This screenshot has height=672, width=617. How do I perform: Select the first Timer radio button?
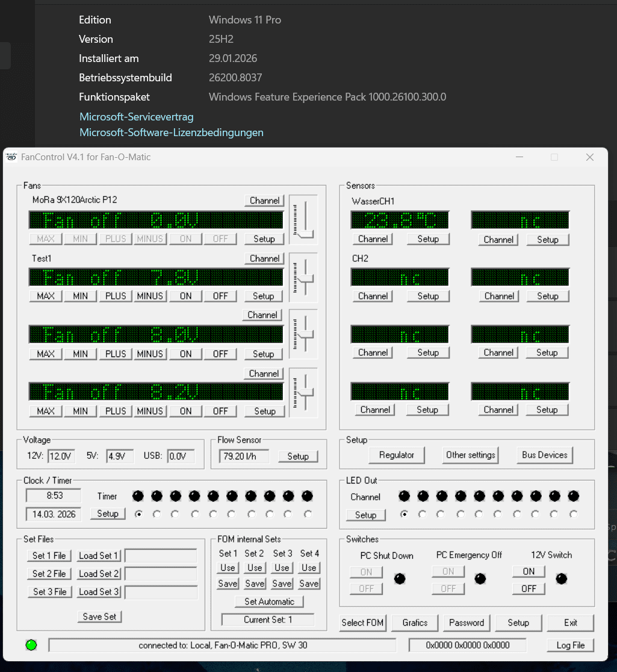(x=138, y=514)
